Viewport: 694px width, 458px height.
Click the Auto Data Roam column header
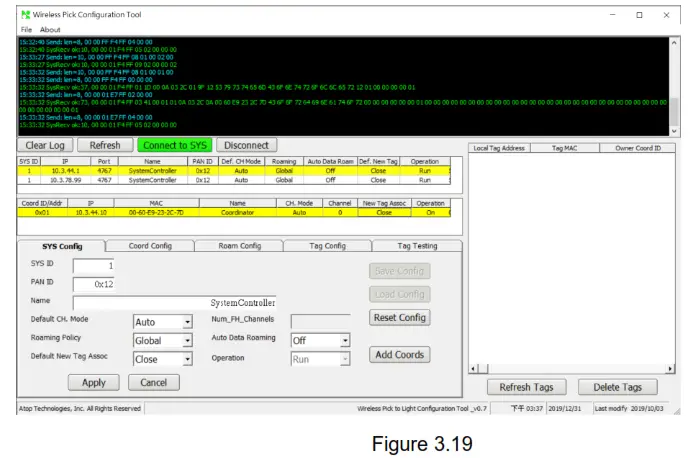tap(331, 162)
